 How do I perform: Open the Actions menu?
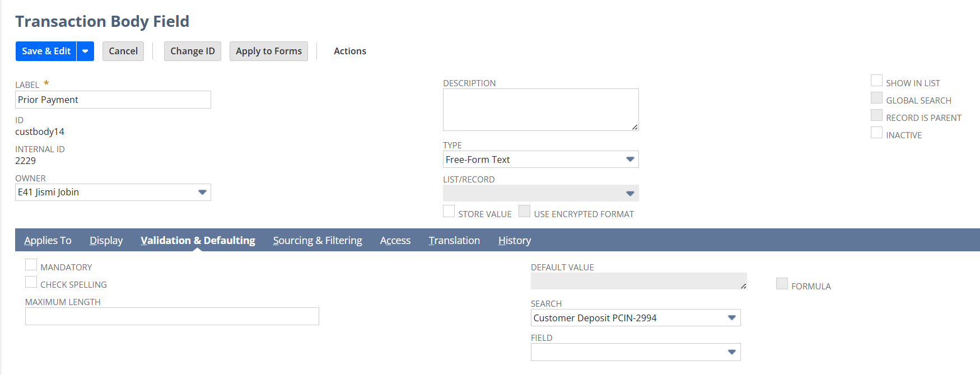pos(349,51)
